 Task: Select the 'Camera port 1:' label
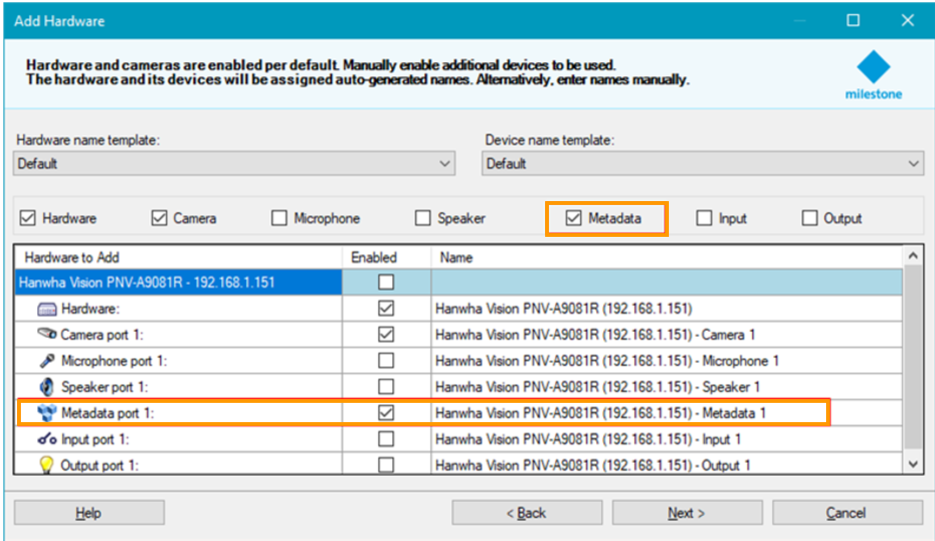102,335
